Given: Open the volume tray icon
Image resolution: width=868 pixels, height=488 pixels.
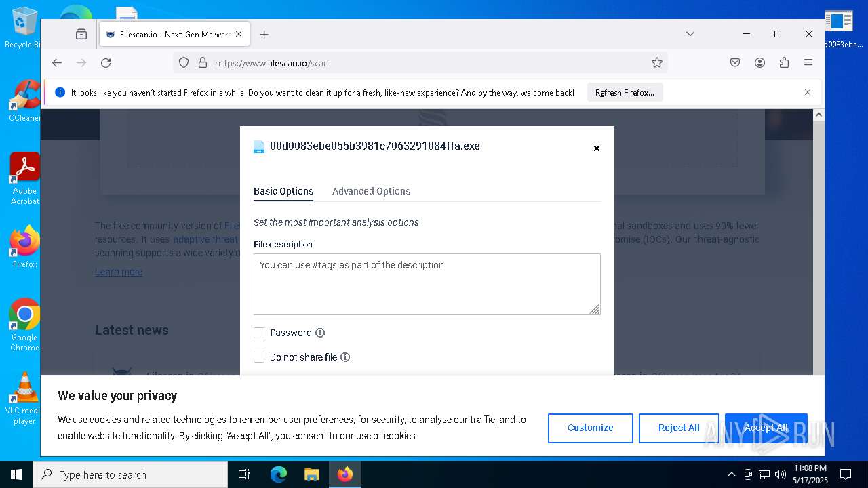Looking at the screenshot, I should (x=781, y=474).
